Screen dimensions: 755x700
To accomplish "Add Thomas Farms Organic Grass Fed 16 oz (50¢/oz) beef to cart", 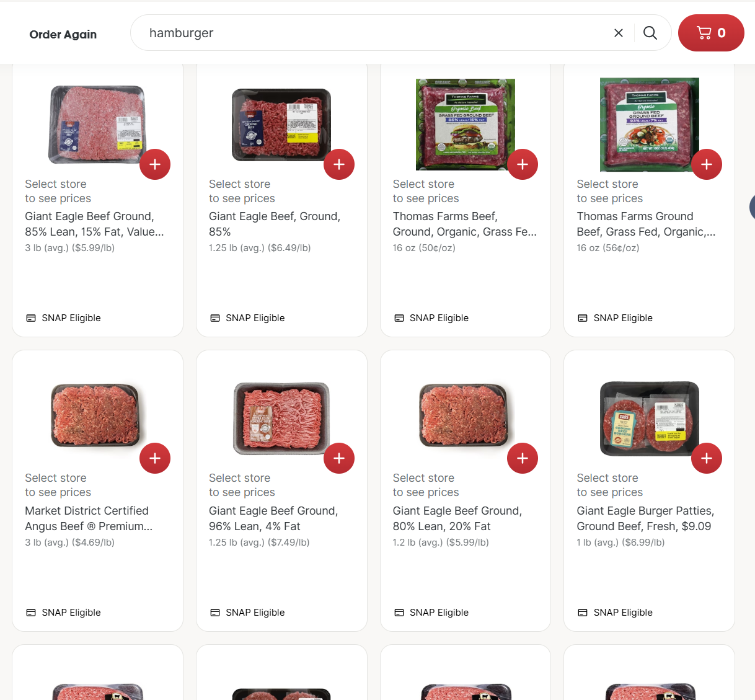I will [x=523, y=164].
